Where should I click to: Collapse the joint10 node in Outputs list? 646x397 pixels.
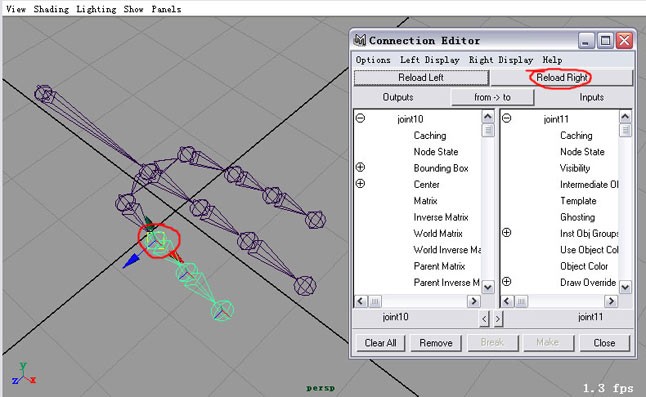click(360, 119)
